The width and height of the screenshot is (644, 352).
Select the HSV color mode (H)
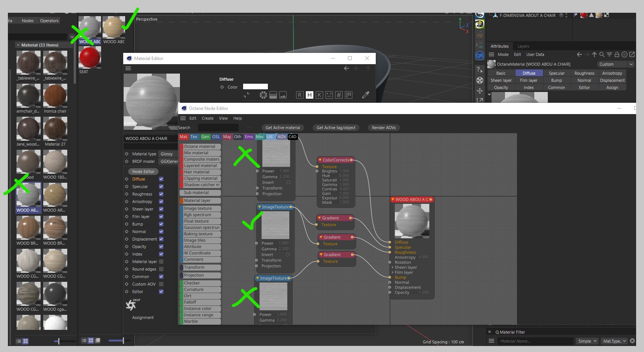309,95
